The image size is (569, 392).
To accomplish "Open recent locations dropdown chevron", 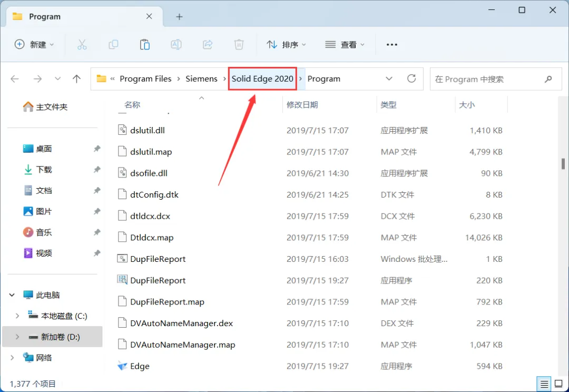I will tap(57, 79).
